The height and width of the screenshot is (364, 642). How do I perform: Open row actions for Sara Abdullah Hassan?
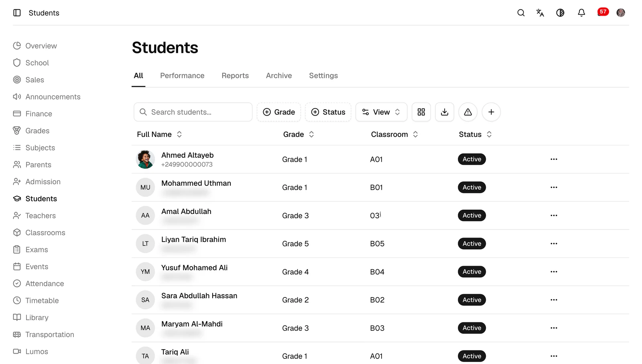(554, 300)
